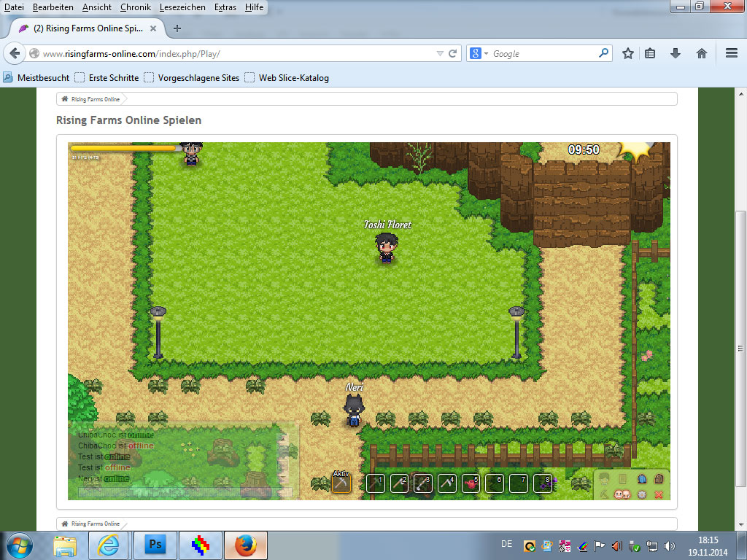Bookmark this page with star icon
The height and width of the screenshot is (560, 747).
coord(627,53)
